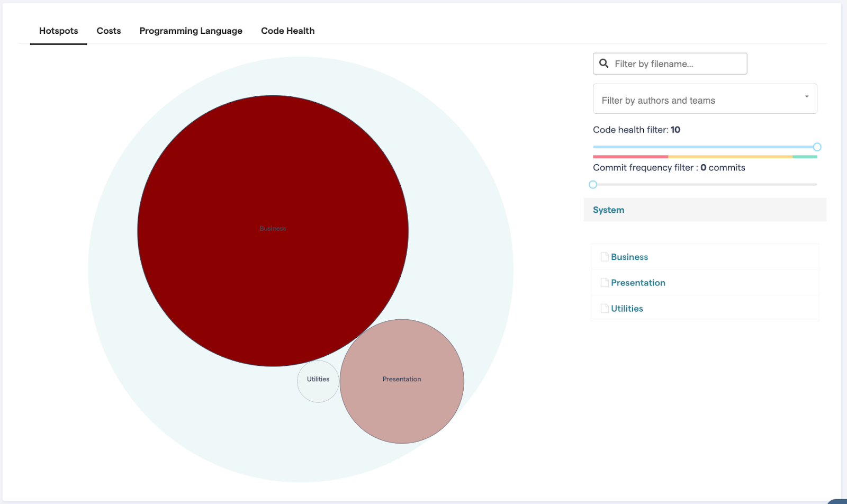Click the code health filter slider handle

[817, 147]
